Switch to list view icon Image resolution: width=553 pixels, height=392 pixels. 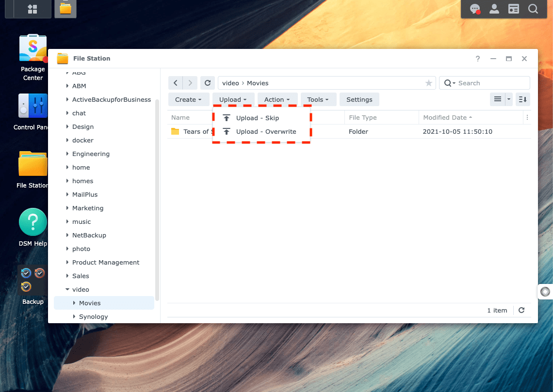pyautogui.click(x=498, y=99)
